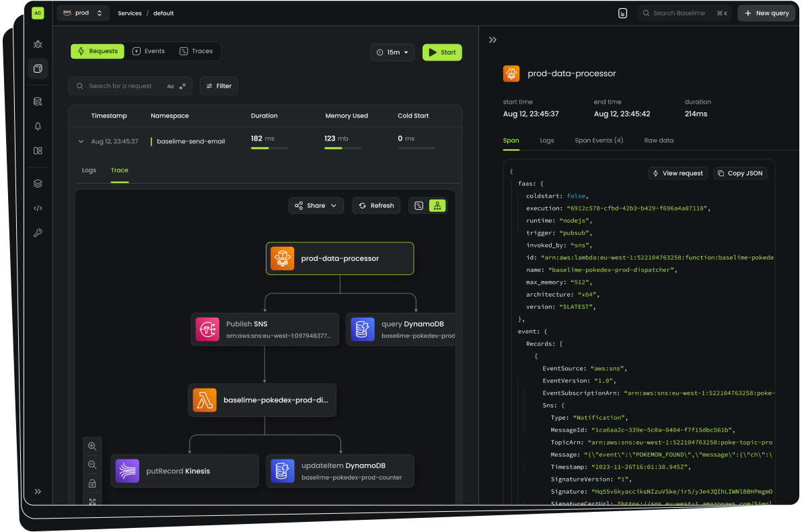
Task: Switch trace to the list view toggle
Action: tap(418, 206)
